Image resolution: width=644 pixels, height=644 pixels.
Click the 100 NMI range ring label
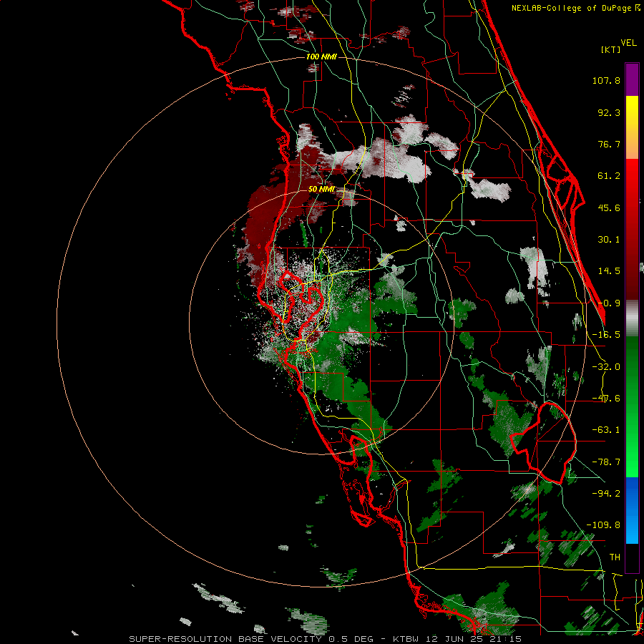pos(321,57)
